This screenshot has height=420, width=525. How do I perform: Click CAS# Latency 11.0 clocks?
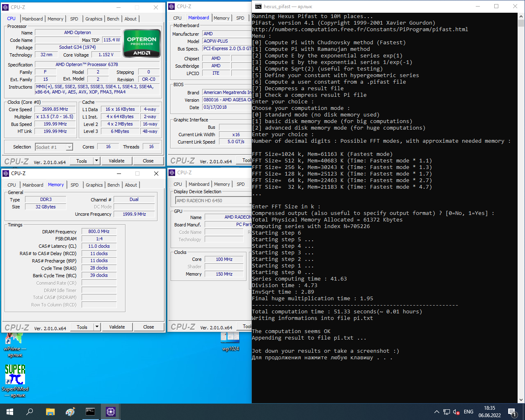pos(99,246)
